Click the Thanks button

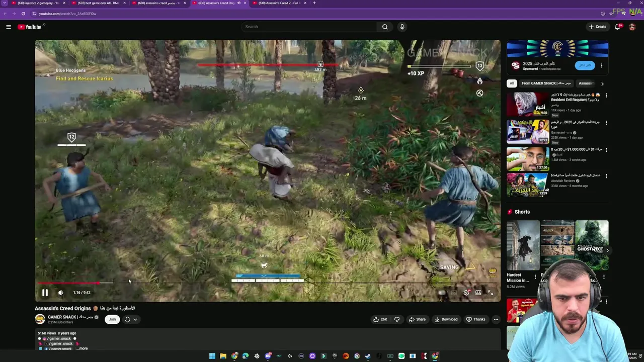pyautogui.click(x=475, y=319)
